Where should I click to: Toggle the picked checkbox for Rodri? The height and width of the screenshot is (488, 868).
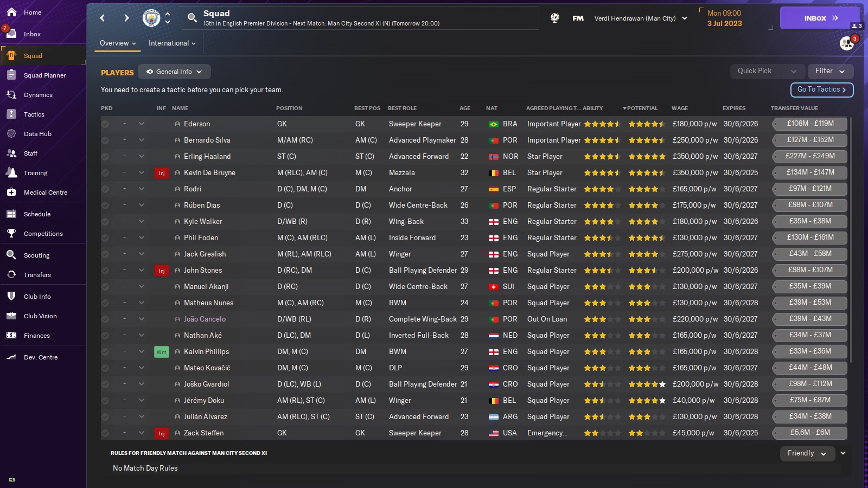(105, 189)
